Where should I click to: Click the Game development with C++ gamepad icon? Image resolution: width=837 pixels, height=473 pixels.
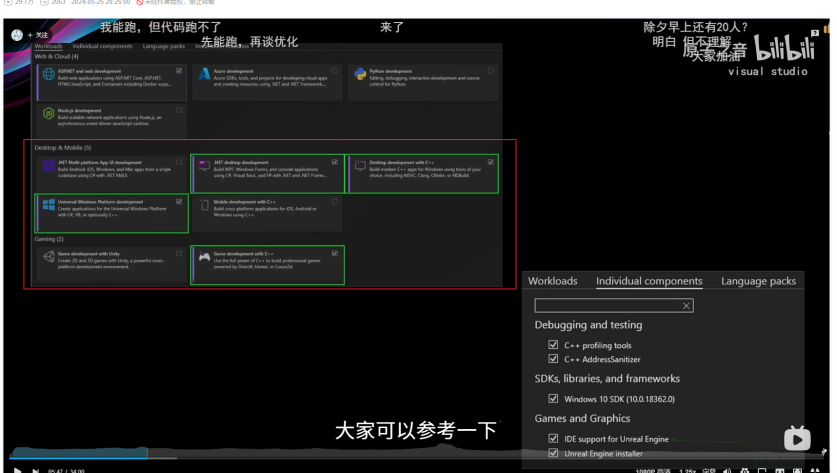(204, 257)
